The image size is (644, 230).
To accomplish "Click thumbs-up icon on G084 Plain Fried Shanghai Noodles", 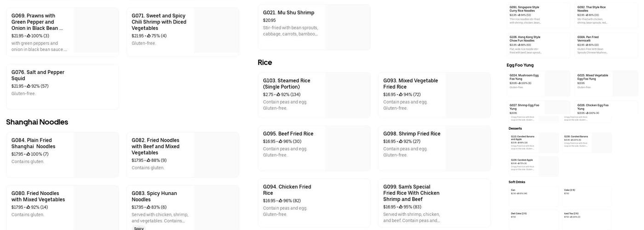I will point(29,155).
